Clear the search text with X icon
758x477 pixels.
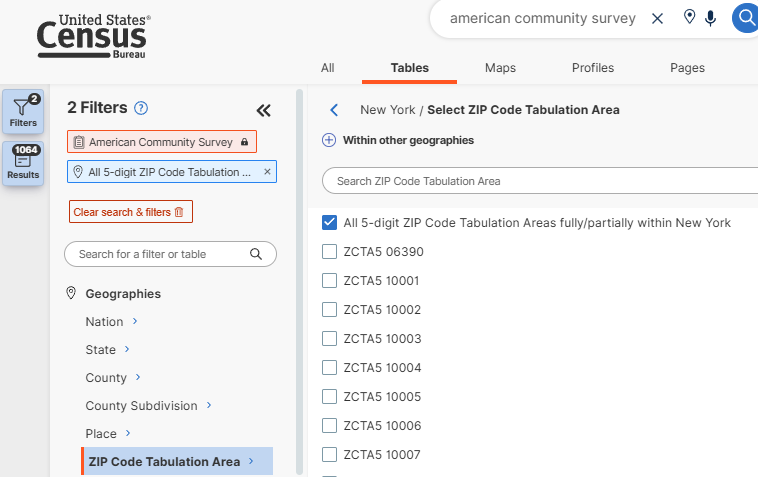(657, 18)
